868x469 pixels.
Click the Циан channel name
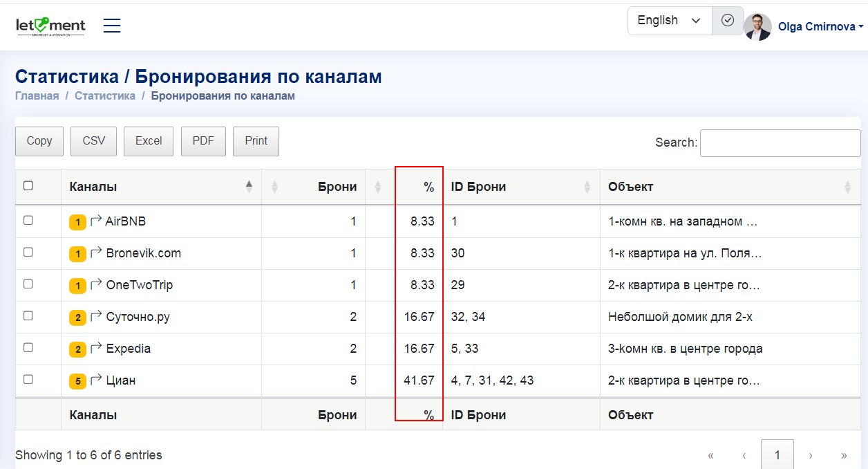pyautogui.click(x=121, y=380)
